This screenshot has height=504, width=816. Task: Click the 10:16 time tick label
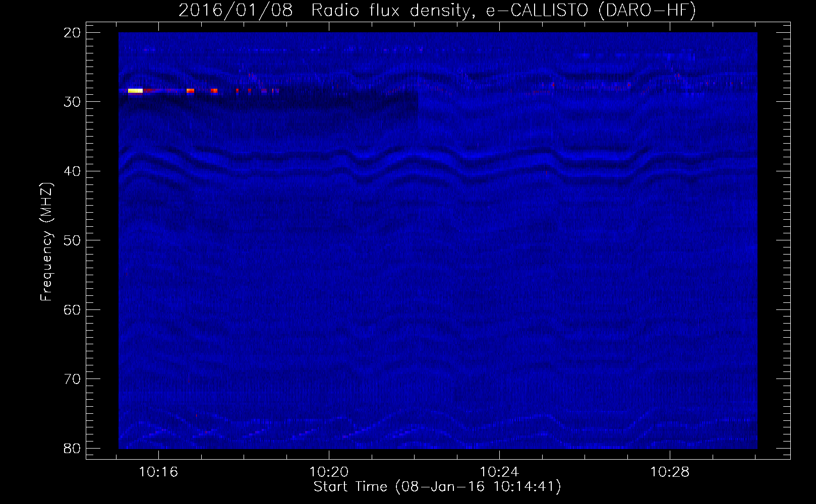[x=159, y=472]
